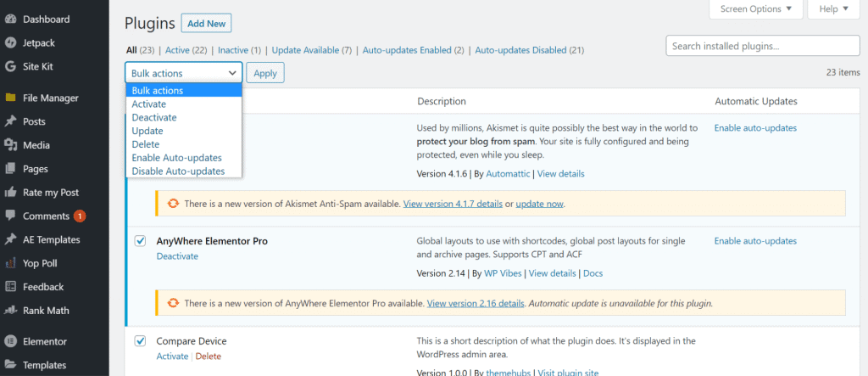Click the Comments speech bubble icon
This screenshot has width=868, height=376.
[x=10, y=216]
